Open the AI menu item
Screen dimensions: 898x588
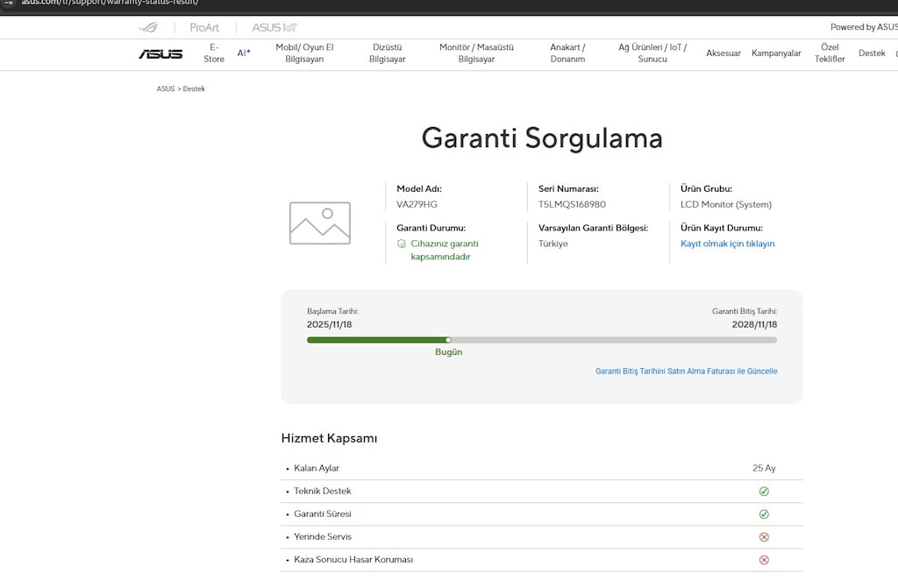pyautogui.click(x=244, y=53)
